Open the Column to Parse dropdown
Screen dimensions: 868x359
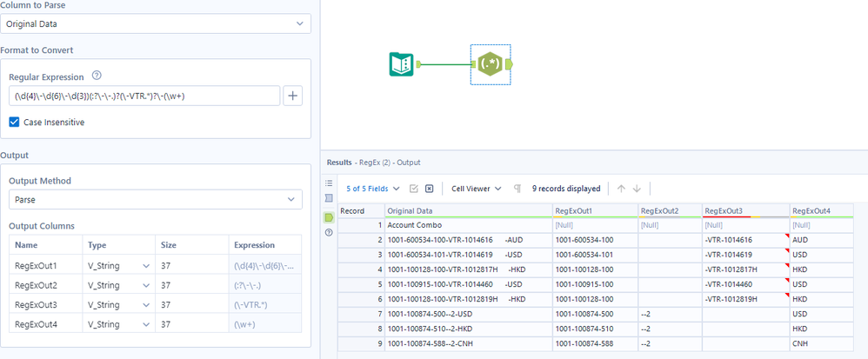(x=156, y=23)
